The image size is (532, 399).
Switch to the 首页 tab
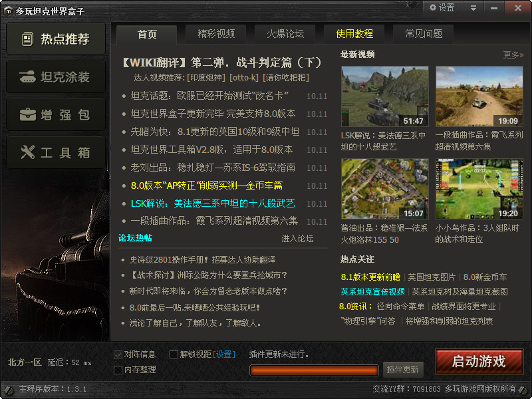(147, 35)
